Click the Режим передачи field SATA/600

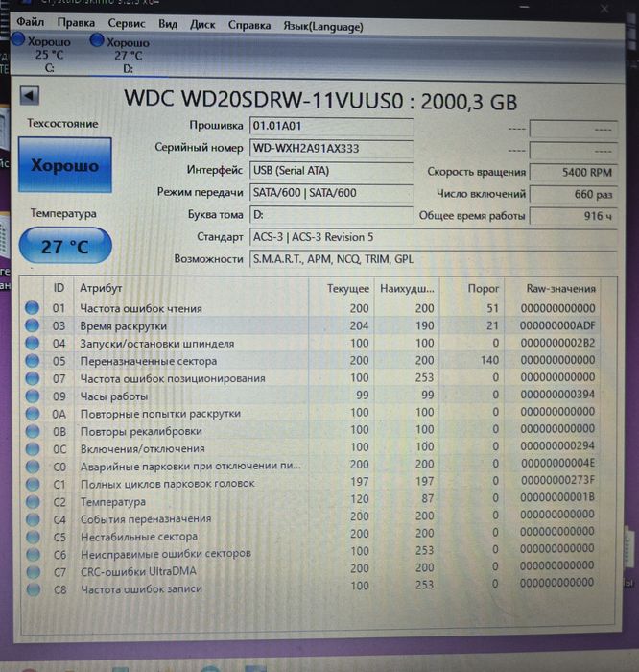coord(331,193)
